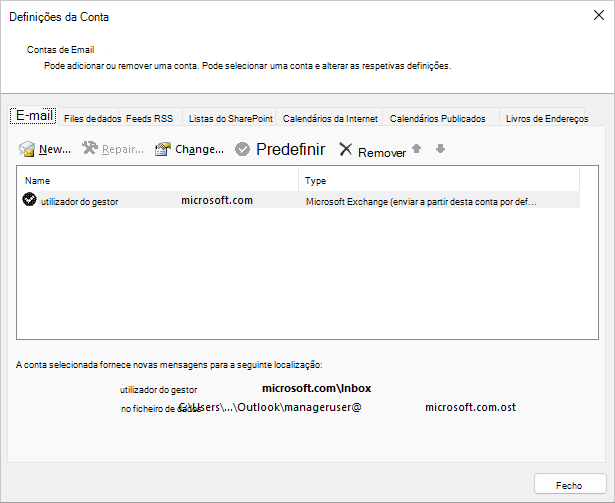615x503 pixels.
Task: Move account down with arrow icon
Action: [x=440, y=149]
